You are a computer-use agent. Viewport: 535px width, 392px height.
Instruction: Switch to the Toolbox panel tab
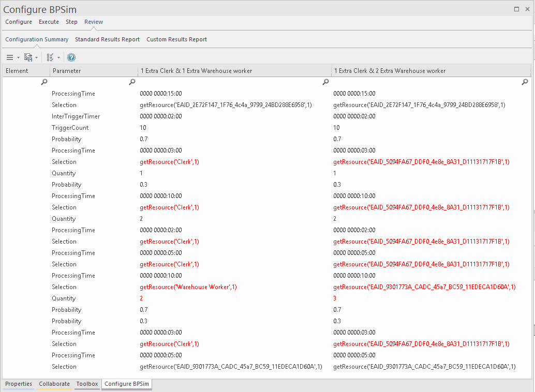[x=87, y=384]
